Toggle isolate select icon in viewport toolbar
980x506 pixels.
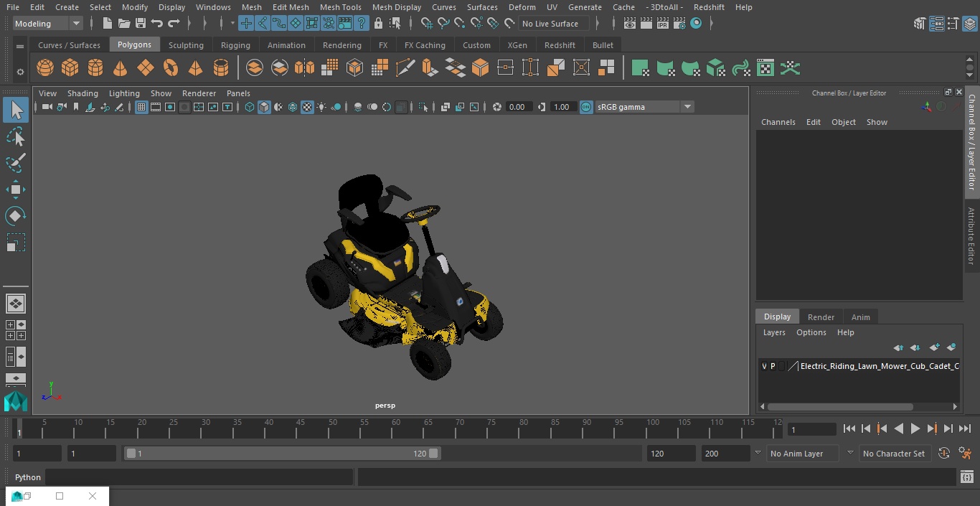coord(423,107)
